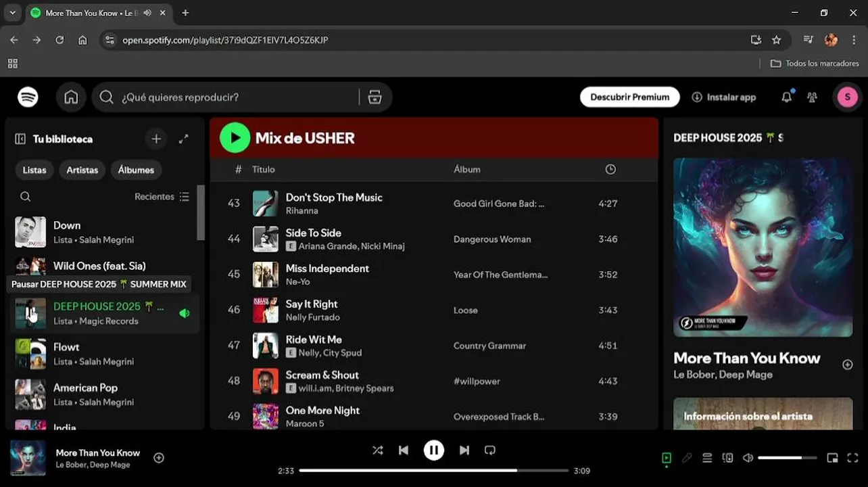Filter library by Artistas

pos(82,170)
